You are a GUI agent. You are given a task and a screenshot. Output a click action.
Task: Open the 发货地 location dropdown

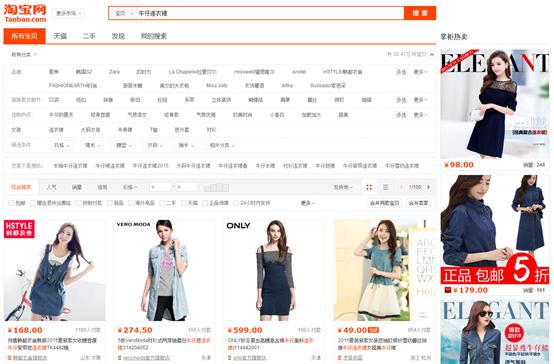[343, 187]
